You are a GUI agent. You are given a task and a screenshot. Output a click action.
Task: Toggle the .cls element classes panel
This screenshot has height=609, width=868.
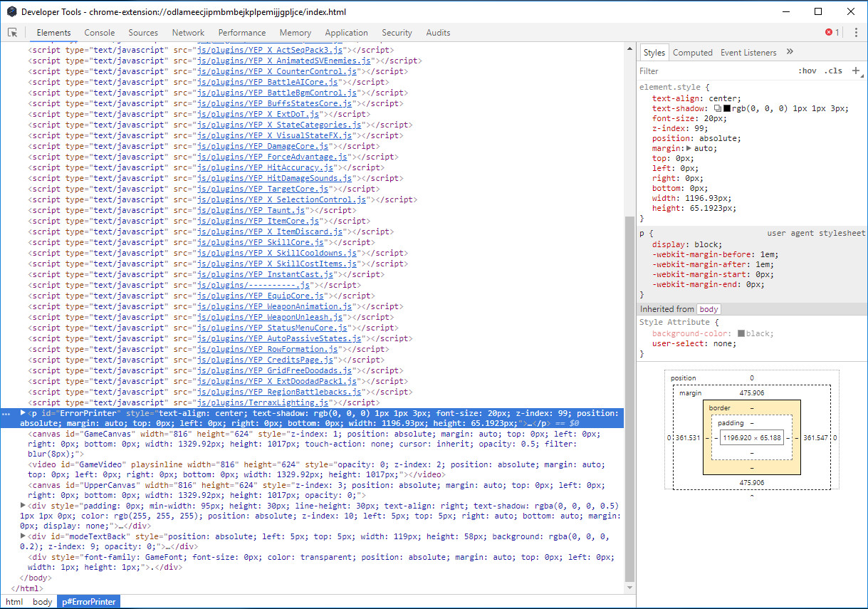[x=833, y=71]
